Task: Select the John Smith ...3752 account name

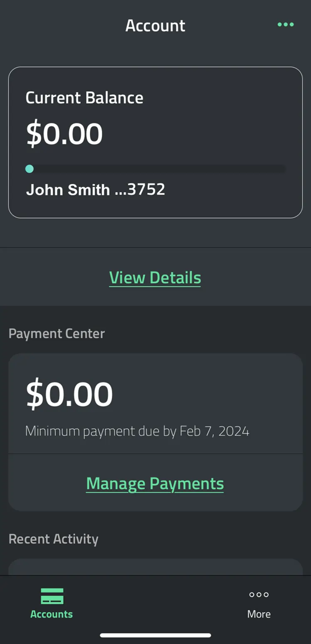Action: [96, 190]
